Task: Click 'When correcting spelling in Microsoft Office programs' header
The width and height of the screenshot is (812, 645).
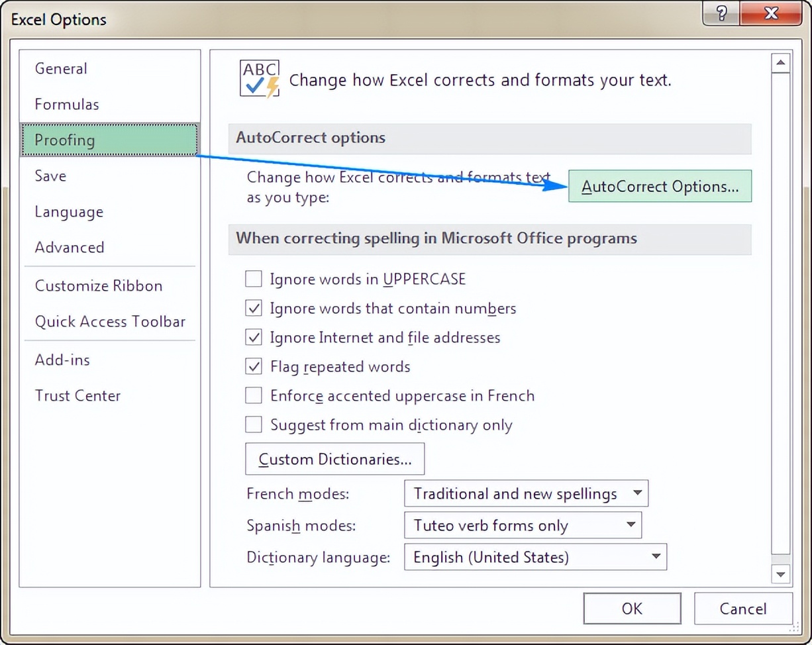Action: point(489,238)
